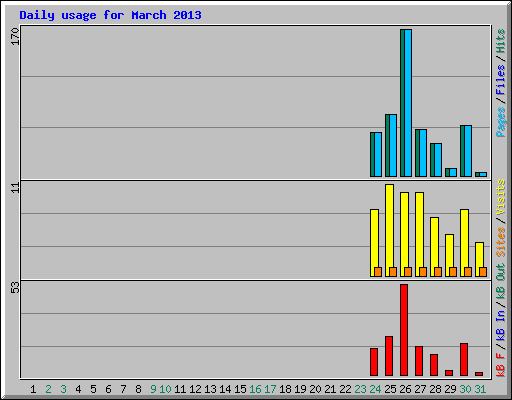The height and width of the screenshot is (400, 512).
Task: Click the red kB bar for day 25
Action: (x=389, y=356)
